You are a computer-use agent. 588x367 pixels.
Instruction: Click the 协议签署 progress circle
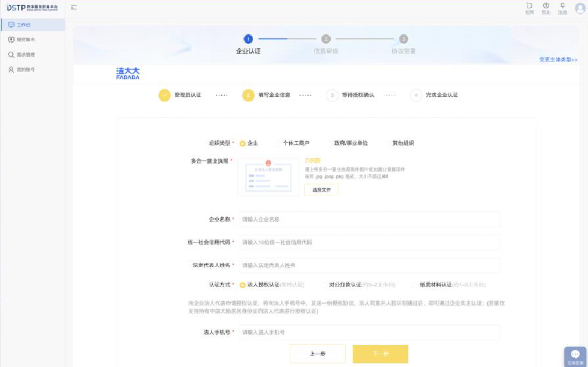405,38
